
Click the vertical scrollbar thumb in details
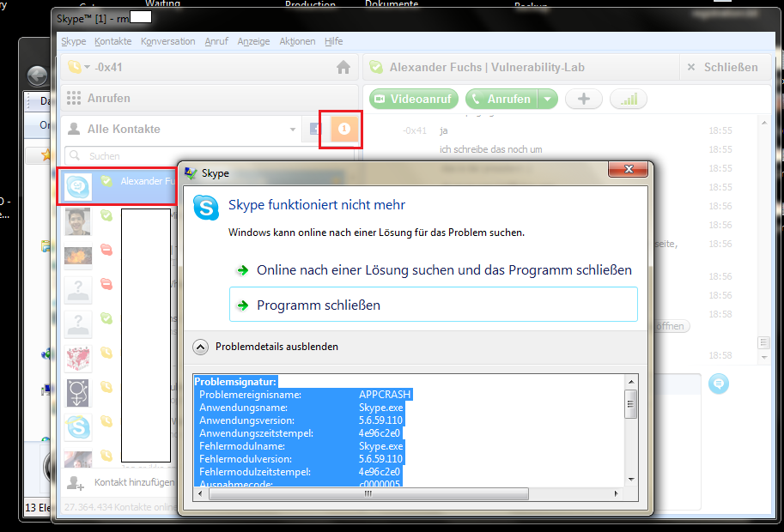(631, 404)
